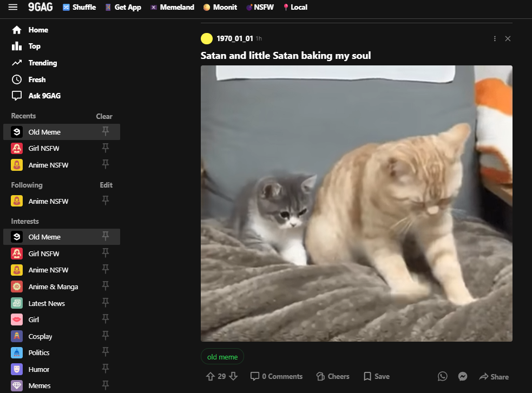Image resolution: width=532 pixels, height=393 pixels.
Task: Edit the Following list
Action: (106, 185)
